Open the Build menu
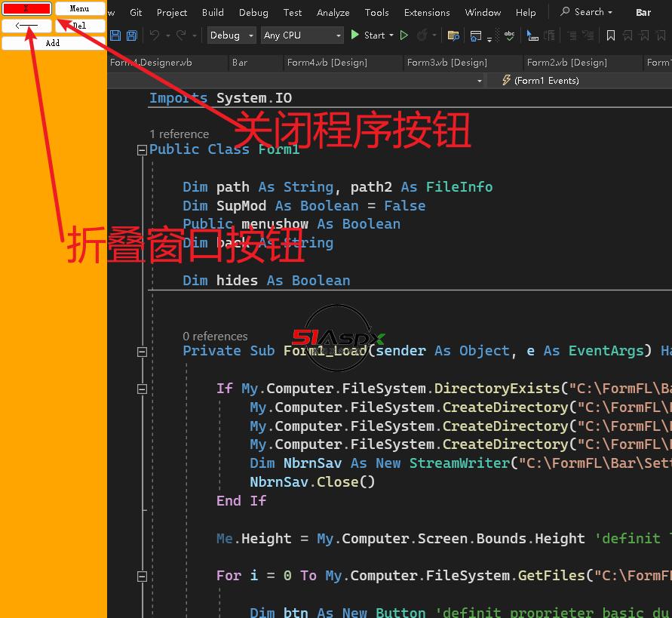Viewport: 672px width, 618px height. point(213,12)
